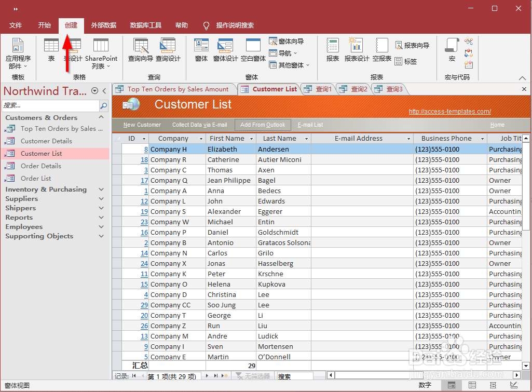Collapse the ribbon with the chevron
Screen dimensions: 532x392
pos(522,78)
